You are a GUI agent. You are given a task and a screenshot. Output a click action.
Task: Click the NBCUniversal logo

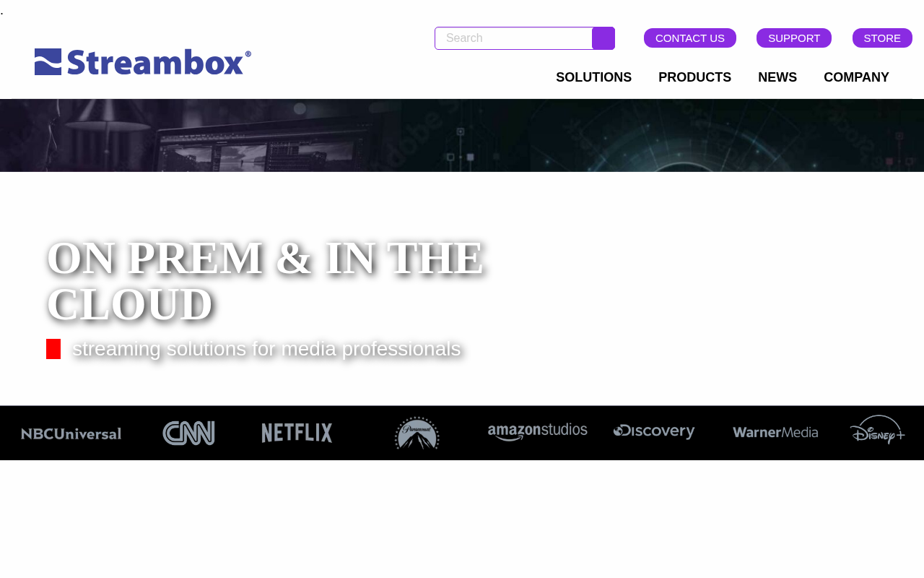[71, 433]
